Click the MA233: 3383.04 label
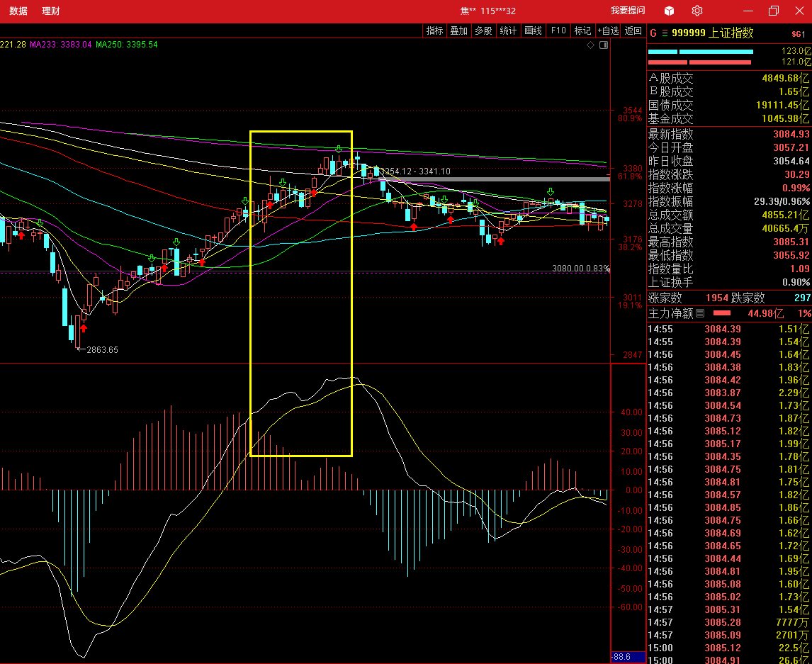The height and width of the screenshot is (664, 812). pyautogui.click(x=61, y=45)
